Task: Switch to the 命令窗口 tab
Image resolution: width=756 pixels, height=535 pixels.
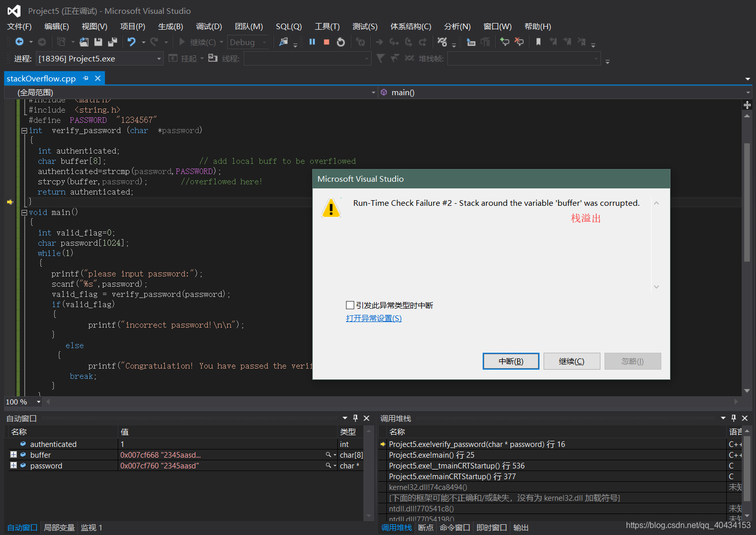Action: (455, 527)
